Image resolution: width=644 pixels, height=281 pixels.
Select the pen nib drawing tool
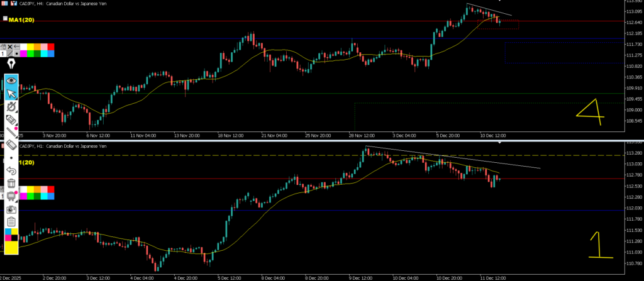coord(11,64)
